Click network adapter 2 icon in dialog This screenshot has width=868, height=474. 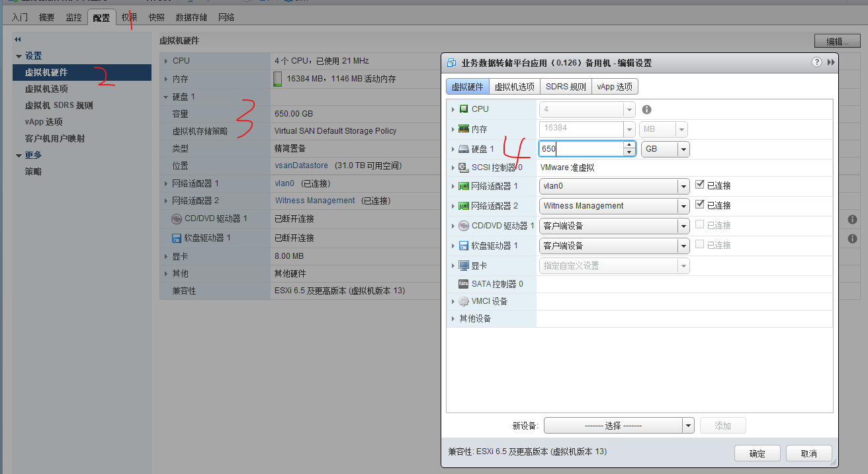tap(464, 206)
